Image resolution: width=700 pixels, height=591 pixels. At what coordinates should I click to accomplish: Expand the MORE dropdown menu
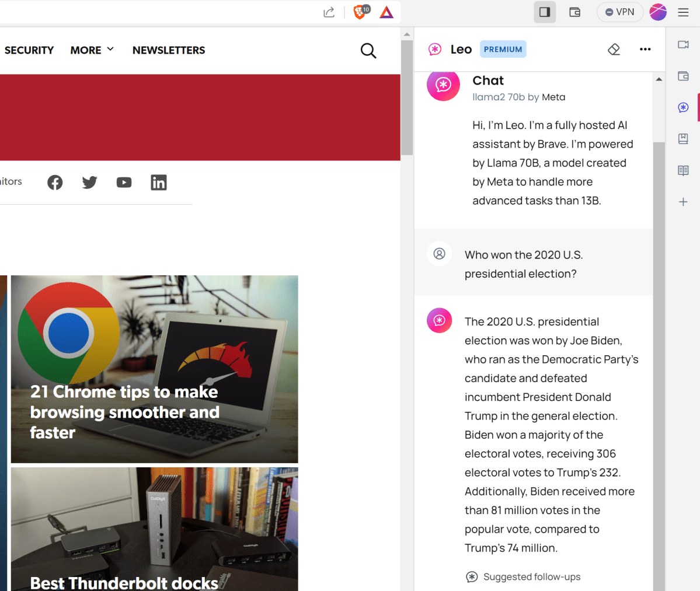click(x=92, y=50)
